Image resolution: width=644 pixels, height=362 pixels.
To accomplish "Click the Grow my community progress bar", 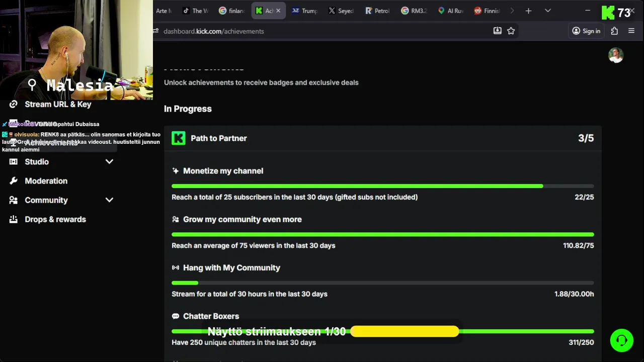I will coord(383,234).
